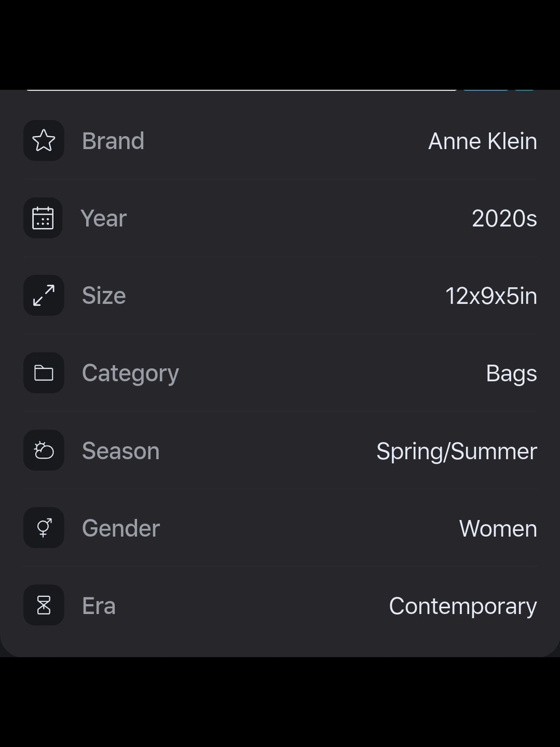
Task: Tap the Brand star icon
Action: [x=44, y=141]
